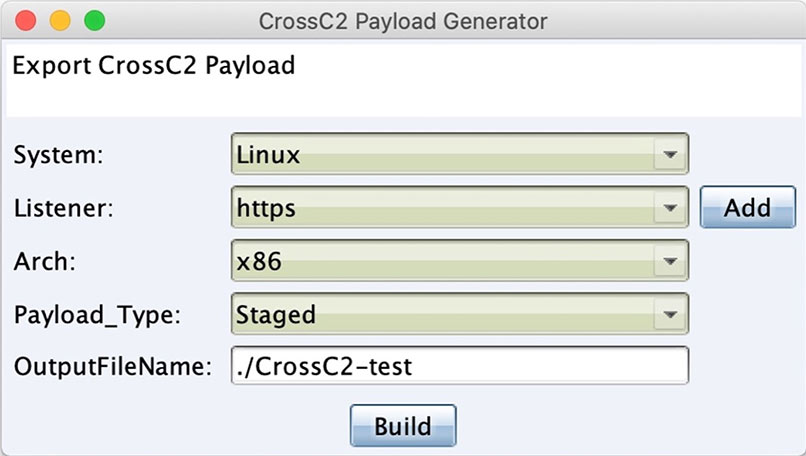Open the Payload_Type dropdown showing Staged

[460, 314]
